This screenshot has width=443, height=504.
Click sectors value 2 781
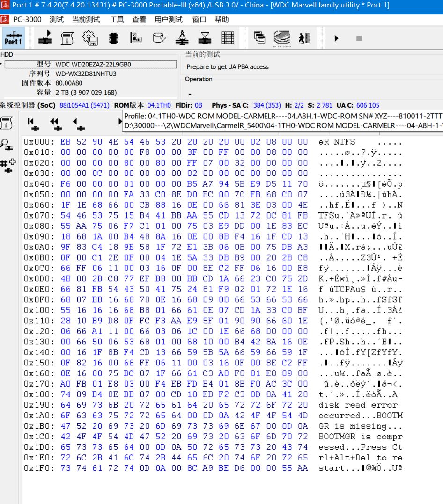tap(324, 105)
